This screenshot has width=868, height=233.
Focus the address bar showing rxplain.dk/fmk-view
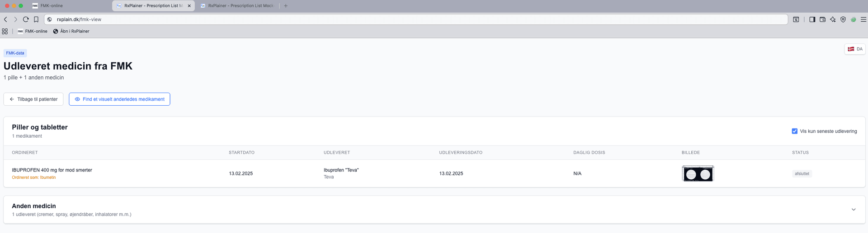click(416, 19)
